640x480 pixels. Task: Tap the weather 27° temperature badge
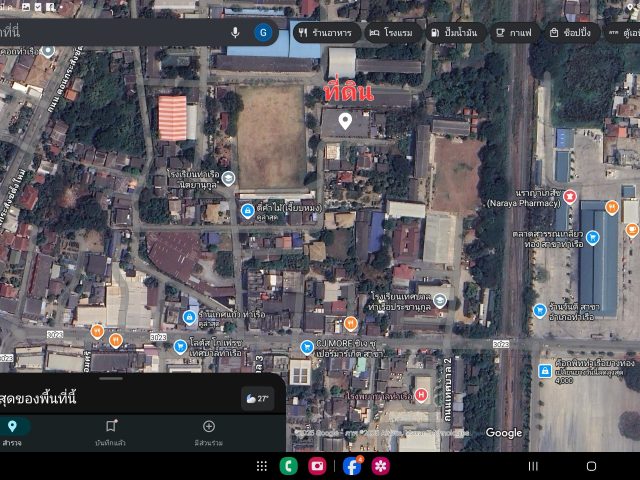(257, 398)
